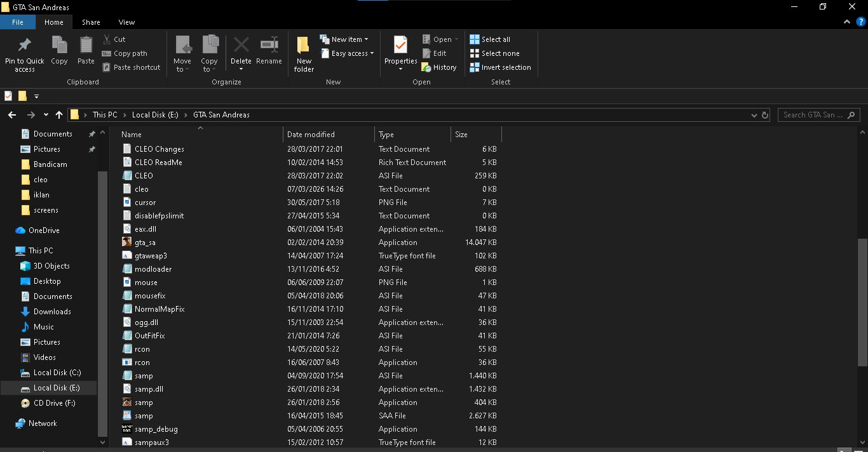Click Local Disk (E:) in the address bar

pyautogui.click(x=155, y=115)
